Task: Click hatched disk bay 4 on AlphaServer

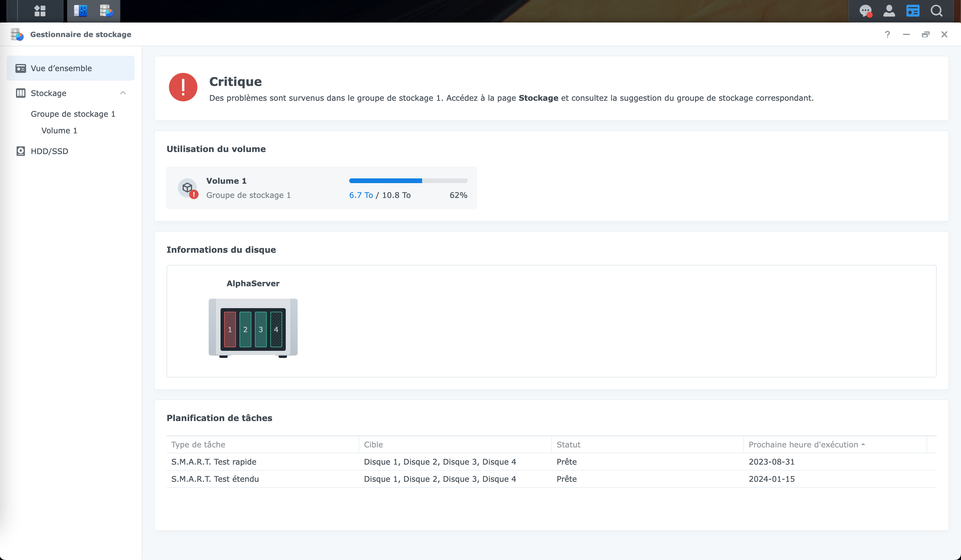Action: pyautogui.click(x=276, y=329)
